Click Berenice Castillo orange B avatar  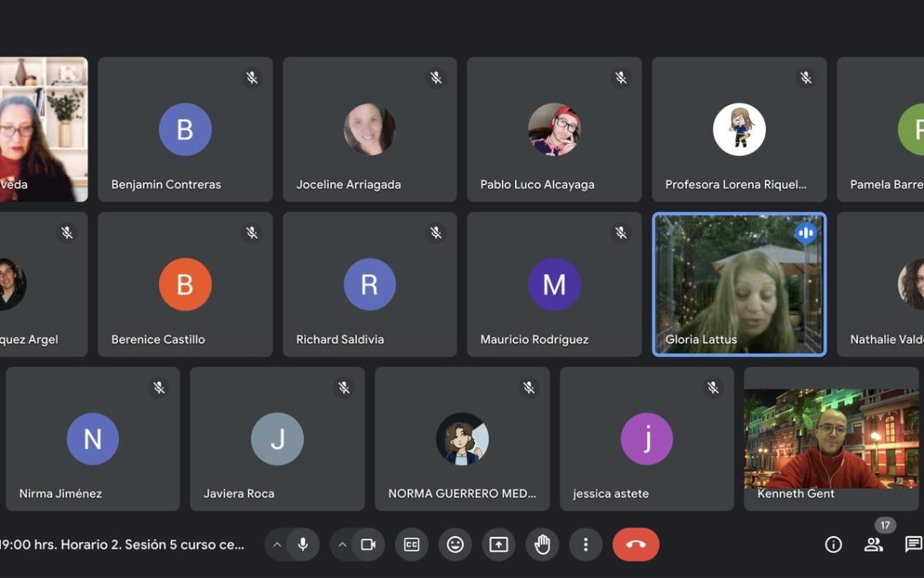pyautogui.click(x=185, y=284)
